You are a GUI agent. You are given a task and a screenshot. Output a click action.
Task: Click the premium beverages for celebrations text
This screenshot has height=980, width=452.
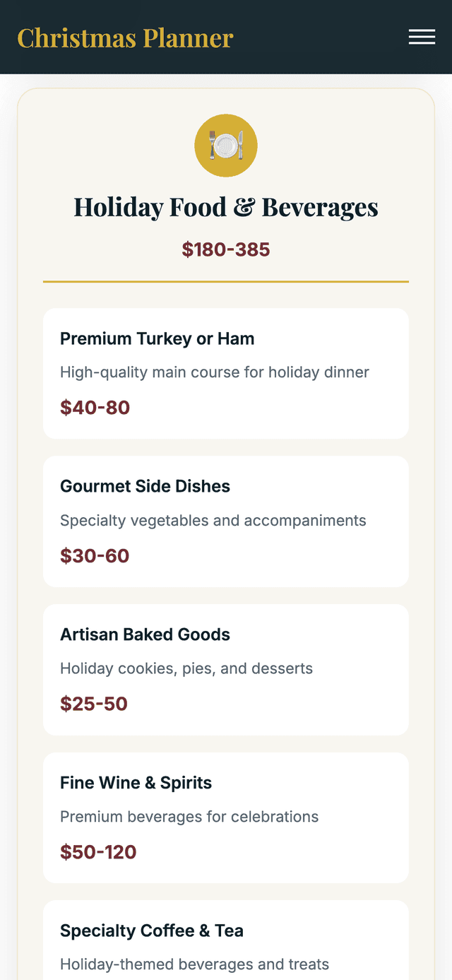pos(189,817)
